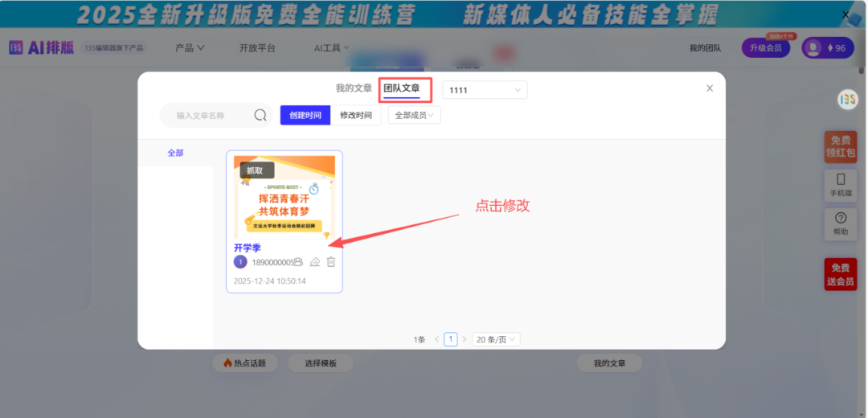
Task: Click the 开学季 article title
Action: [x=248, y=248]
